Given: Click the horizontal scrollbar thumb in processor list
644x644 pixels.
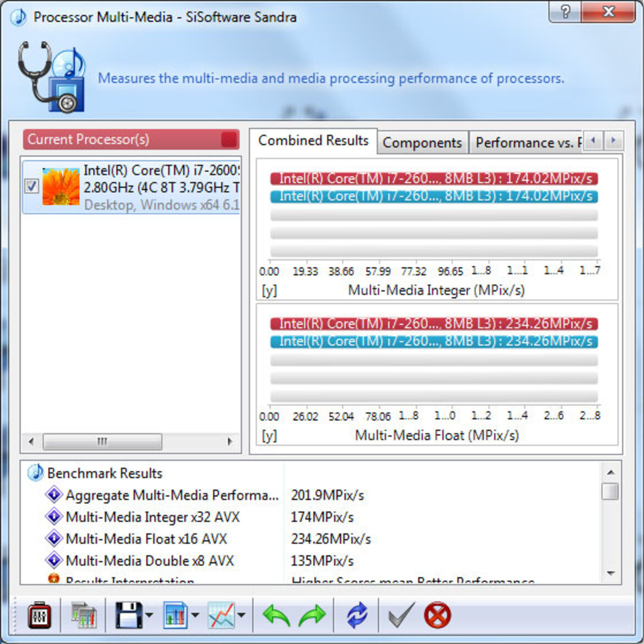Looking at the screenshot, I should pos(102,441).
